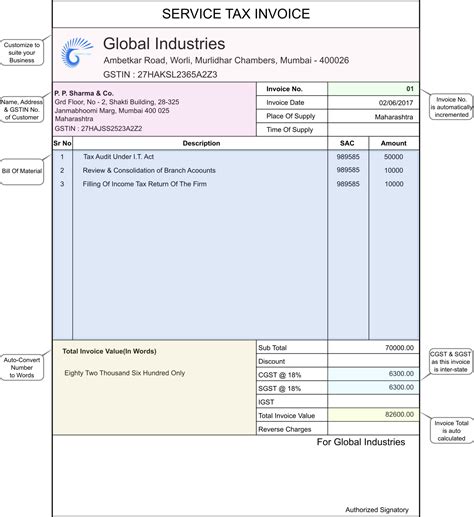
Task: Select the CGST @ 18% amount cell
Action: click(x=373, y=374)
